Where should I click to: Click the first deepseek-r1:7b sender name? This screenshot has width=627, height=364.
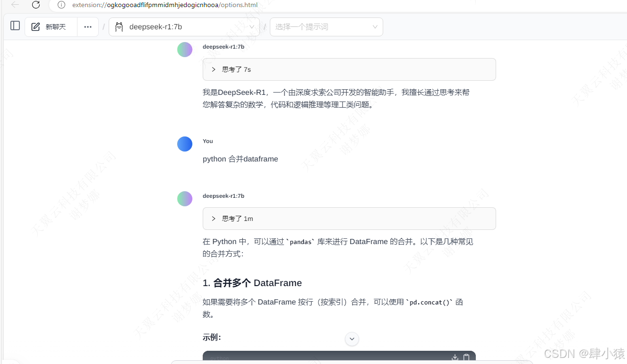(x=223, y=47)
